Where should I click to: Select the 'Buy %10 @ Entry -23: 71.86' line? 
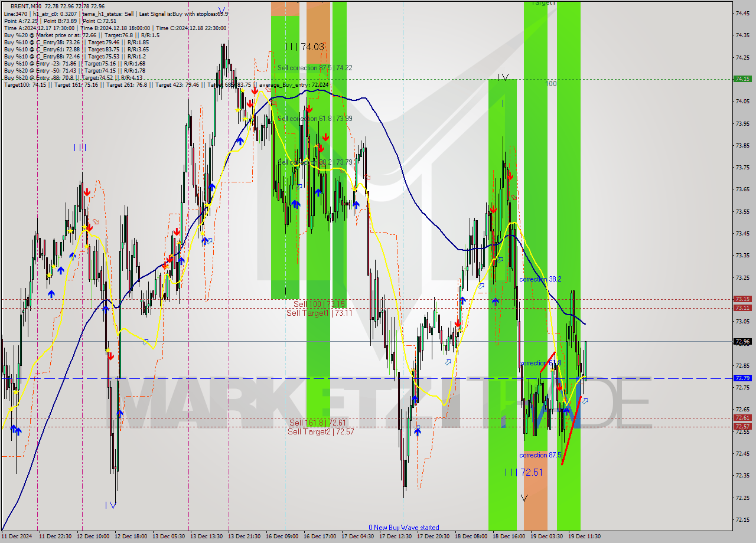(x=74, y=63)
